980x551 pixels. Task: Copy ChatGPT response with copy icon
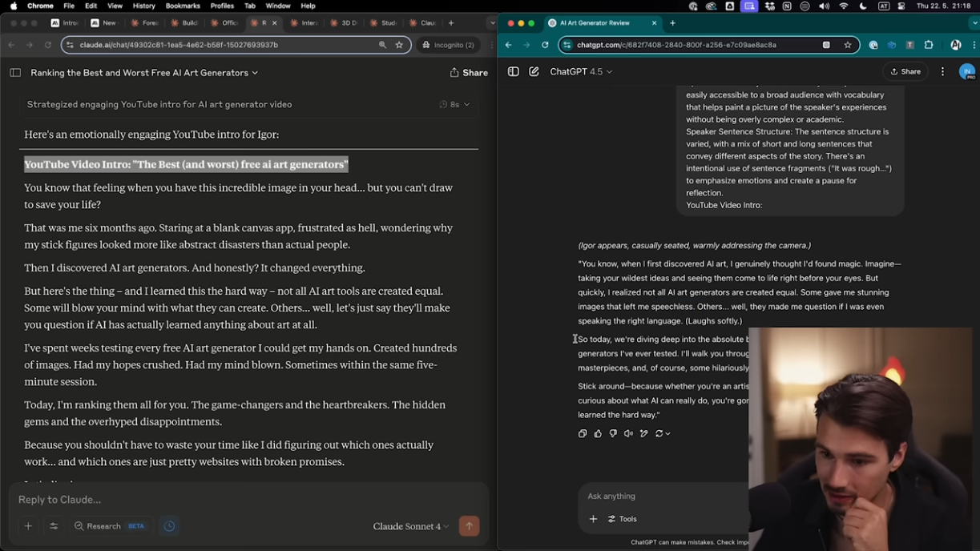point(583,433)
